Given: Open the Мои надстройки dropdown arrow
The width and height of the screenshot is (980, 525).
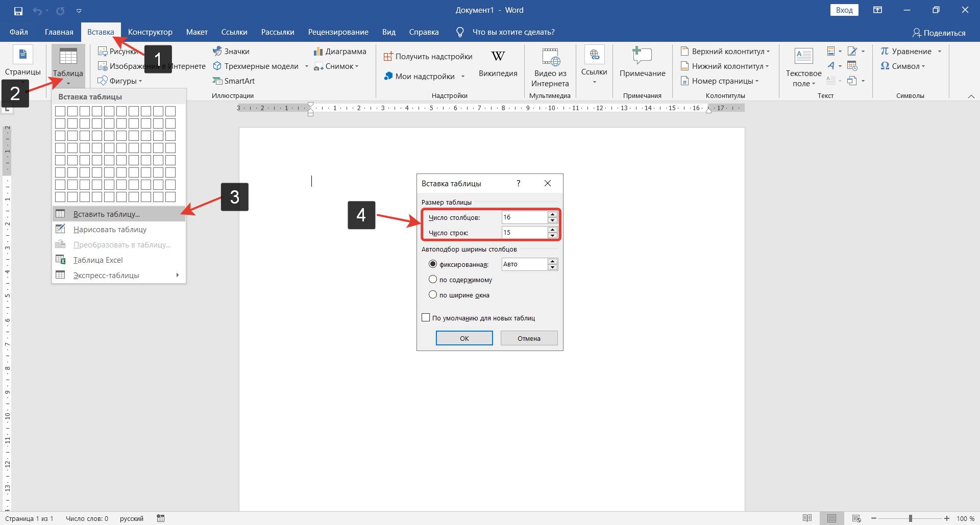Looking at the screenshot, I should coord(463,77).
